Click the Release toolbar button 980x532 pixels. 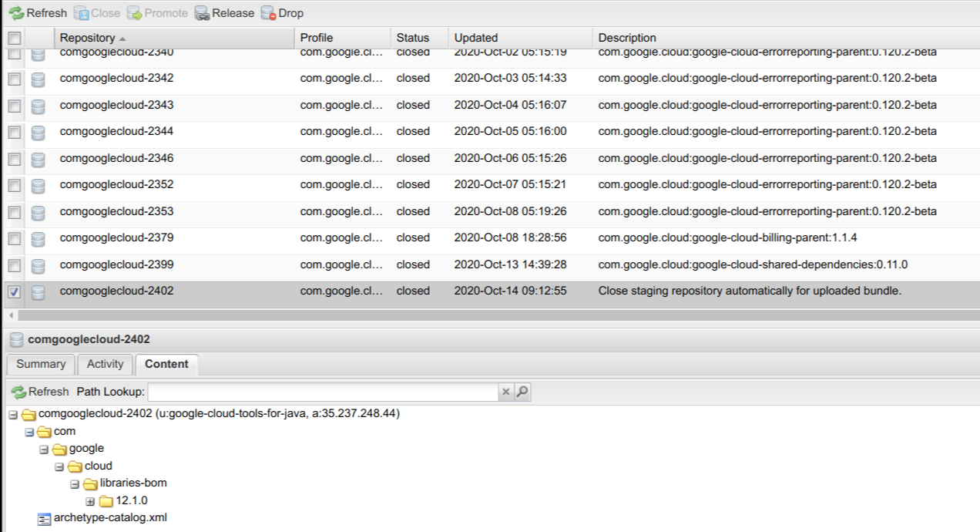224,13
